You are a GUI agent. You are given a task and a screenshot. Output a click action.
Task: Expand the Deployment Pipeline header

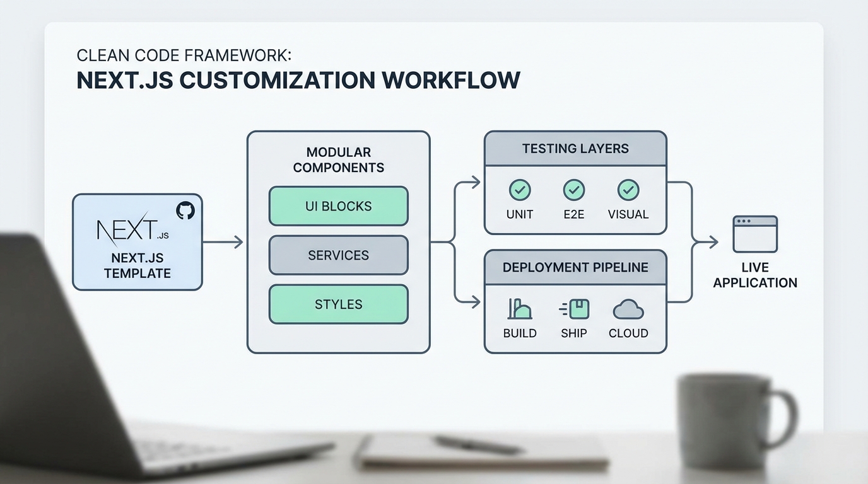(x=575, y=267)
